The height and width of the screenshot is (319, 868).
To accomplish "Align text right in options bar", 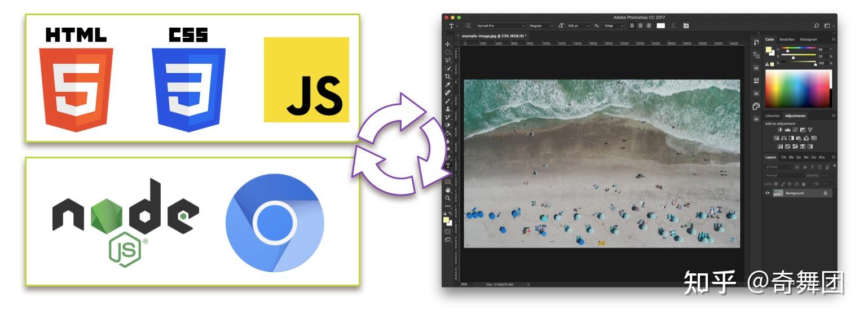I will coord(649,26).
